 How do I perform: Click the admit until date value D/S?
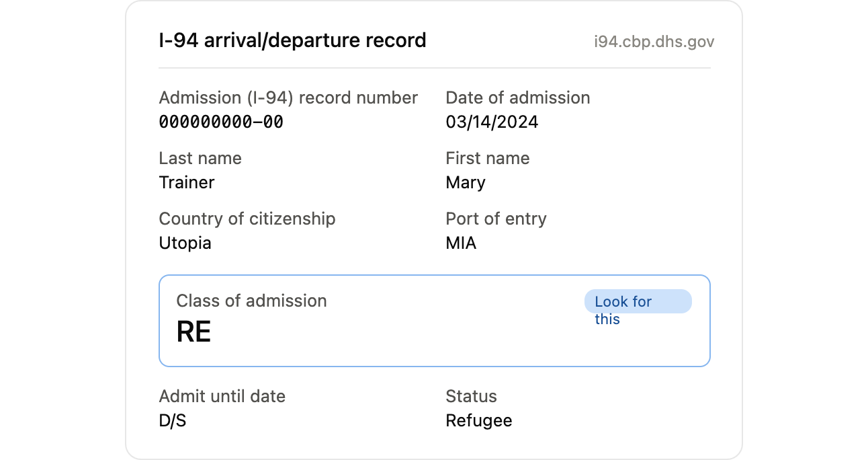[x=173, y=420]
